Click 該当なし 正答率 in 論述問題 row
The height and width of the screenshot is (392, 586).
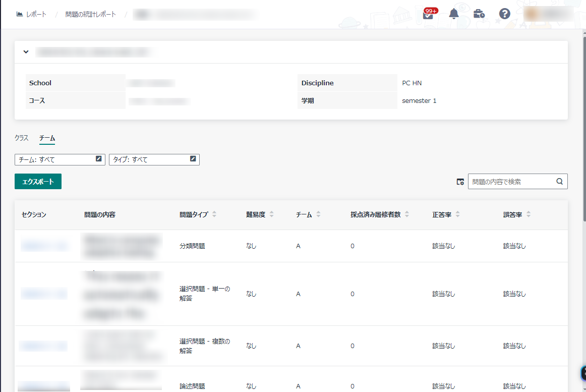point(444,386)
